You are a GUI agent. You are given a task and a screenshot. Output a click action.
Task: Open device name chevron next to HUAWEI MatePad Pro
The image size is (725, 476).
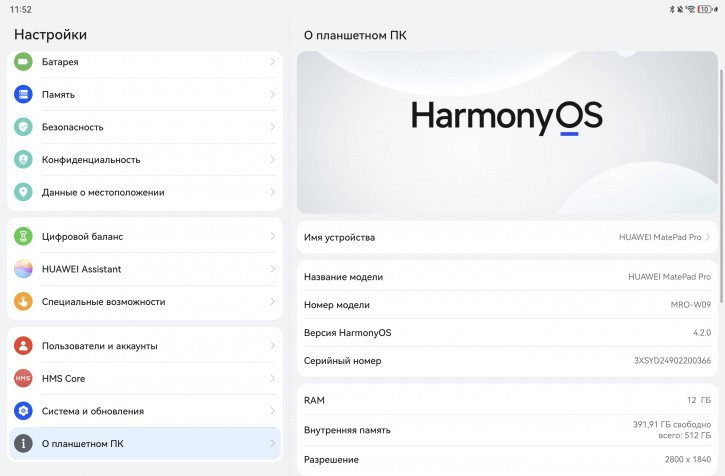click(x=708, y=237)
